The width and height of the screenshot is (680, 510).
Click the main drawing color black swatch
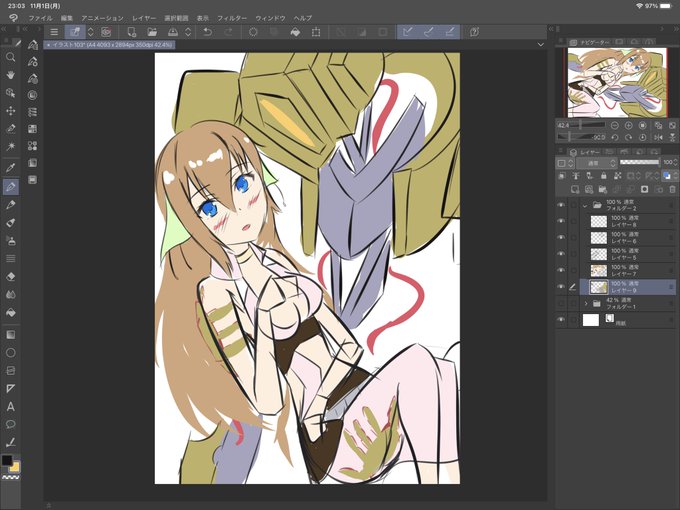click(x=7, y=460)
